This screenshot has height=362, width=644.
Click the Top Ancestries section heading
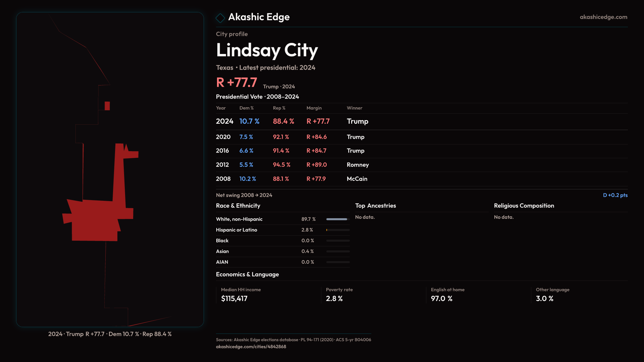click(375, 206)
